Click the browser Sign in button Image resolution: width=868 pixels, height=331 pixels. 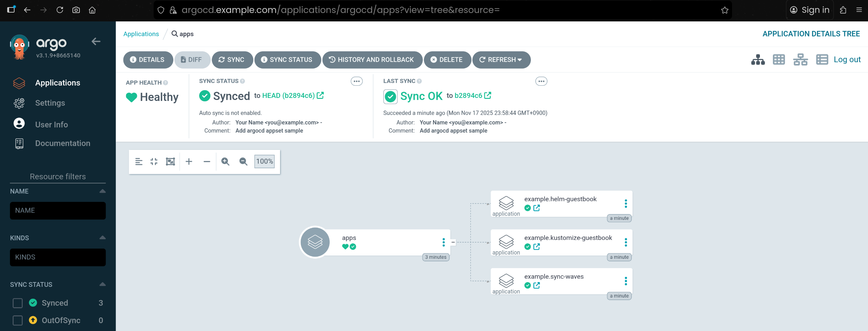click(x=809, y=10)
